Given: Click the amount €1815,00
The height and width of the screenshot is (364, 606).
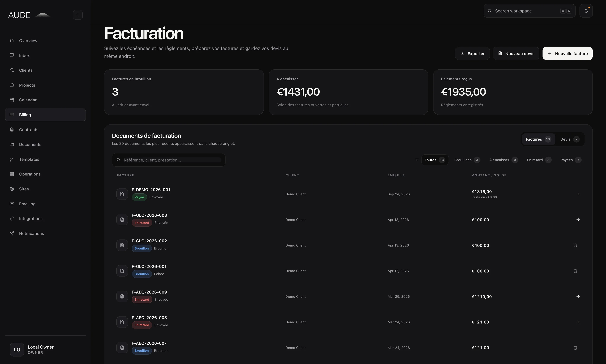Looking at the screenshot, I should click(x=482, y=192).
